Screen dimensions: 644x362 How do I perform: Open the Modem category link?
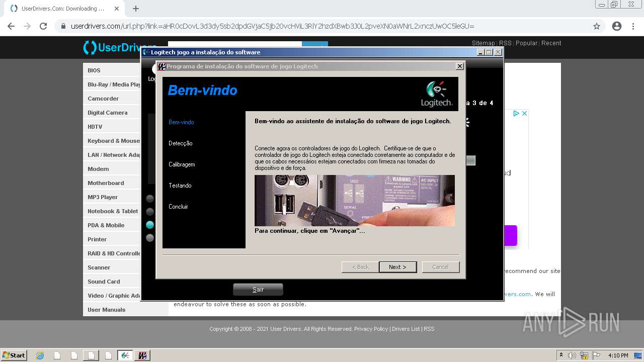[x=98, y=169]
